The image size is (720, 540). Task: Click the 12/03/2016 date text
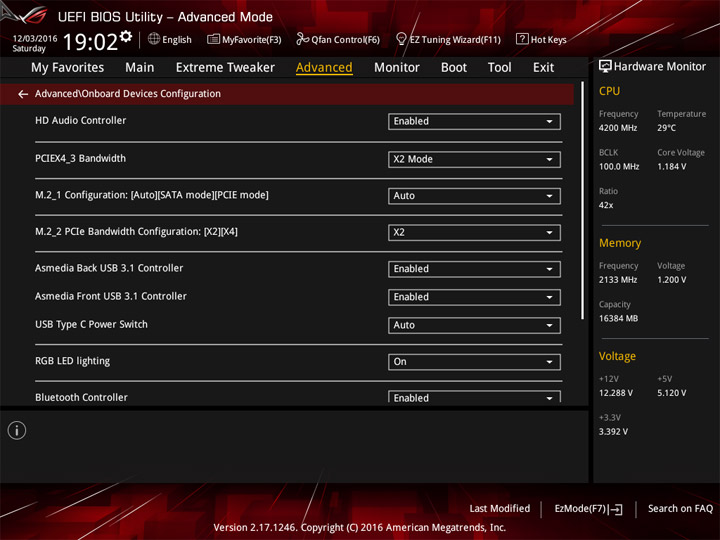pyautogui.click(x=35, y=38)
